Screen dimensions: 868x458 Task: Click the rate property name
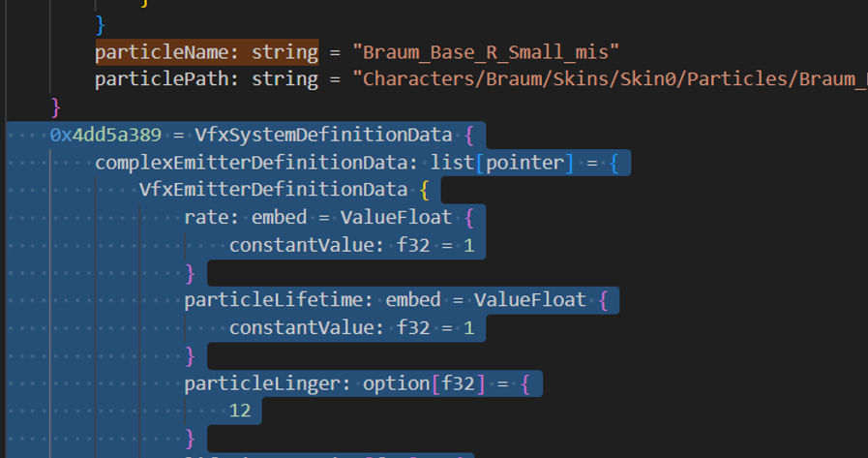206,217
